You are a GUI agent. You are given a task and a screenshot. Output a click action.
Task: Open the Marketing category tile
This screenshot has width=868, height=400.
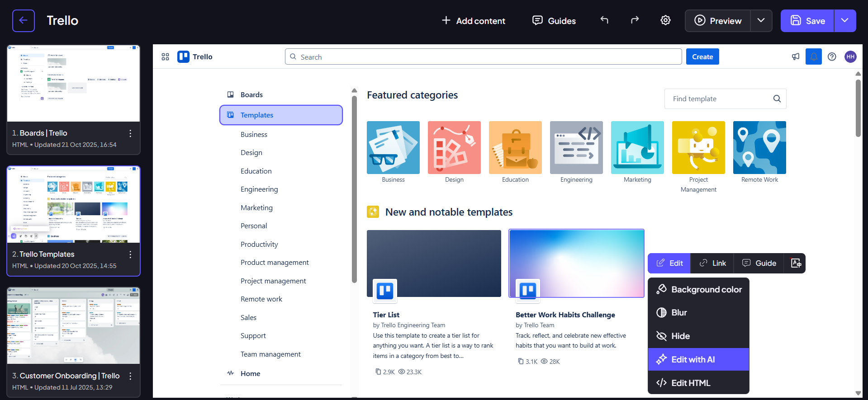pyautogui.click(x=637, y=147)
